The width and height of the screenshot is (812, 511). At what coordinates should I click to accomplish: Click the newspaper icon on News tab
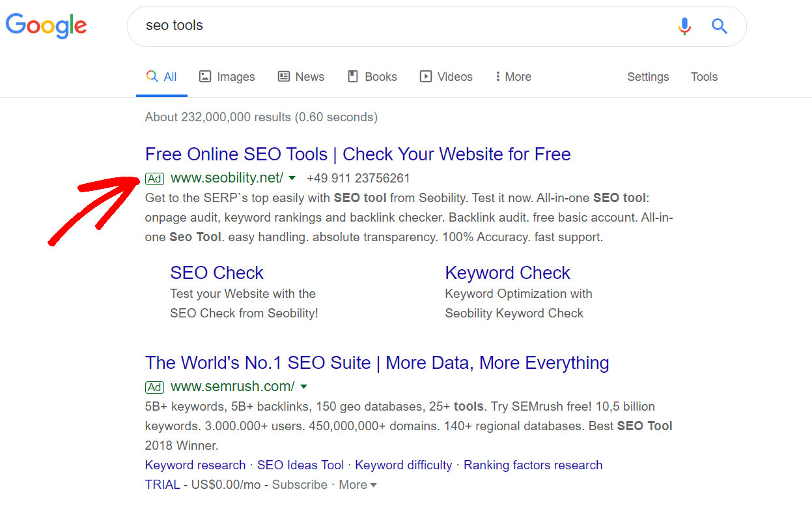point(283,76)
